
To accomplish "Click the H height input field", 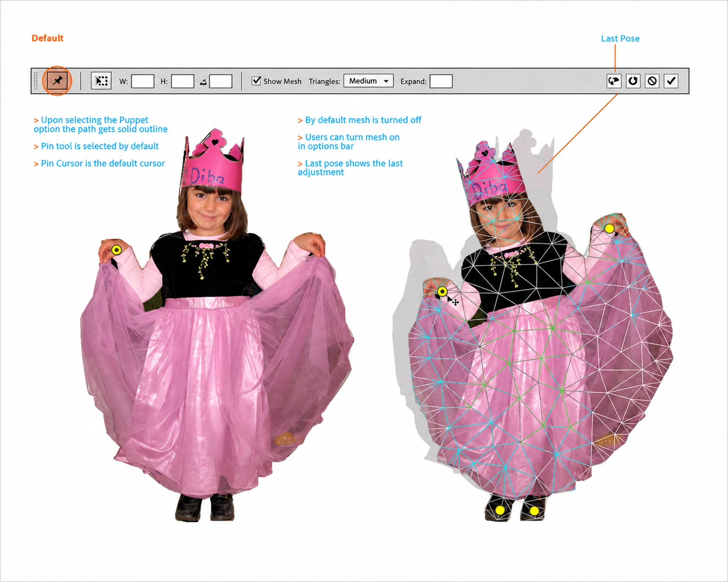I will [x=182, y=81].
